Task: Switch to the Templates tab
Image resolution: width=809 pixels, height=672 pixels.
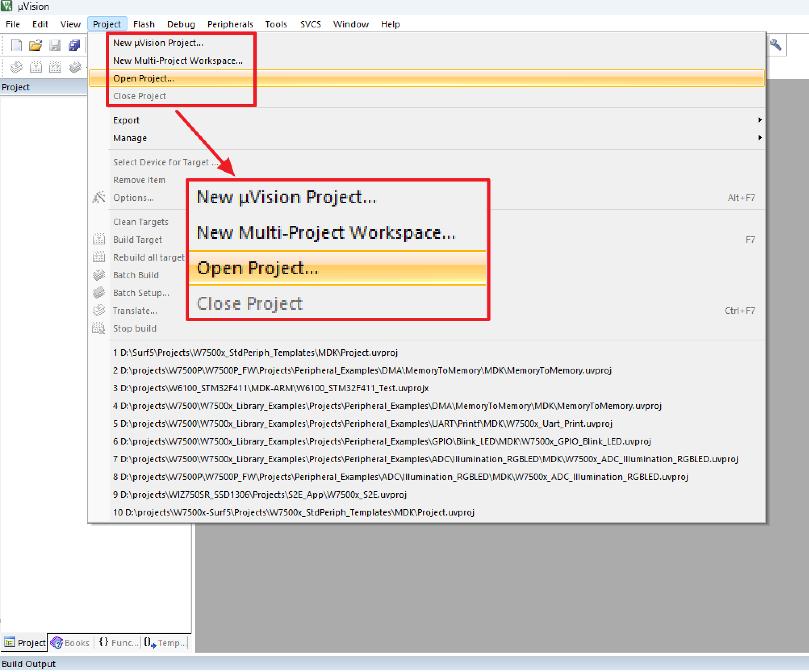Action: [x=165, y=643]
